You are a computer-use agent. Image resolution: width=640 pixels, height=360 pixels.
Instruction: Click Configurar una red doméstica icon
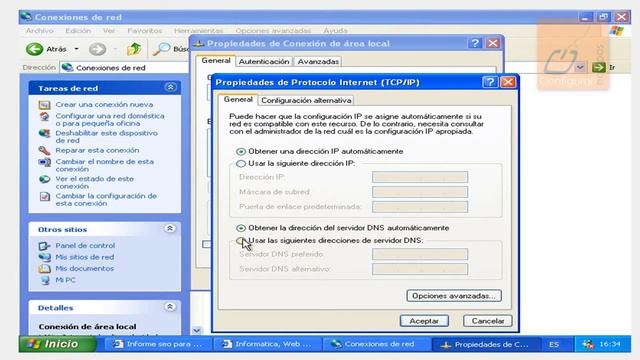[44, 117]
